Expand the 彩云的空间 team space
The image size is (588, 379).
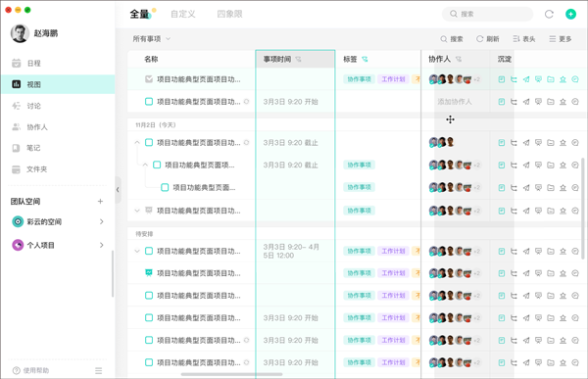(101, 222)
